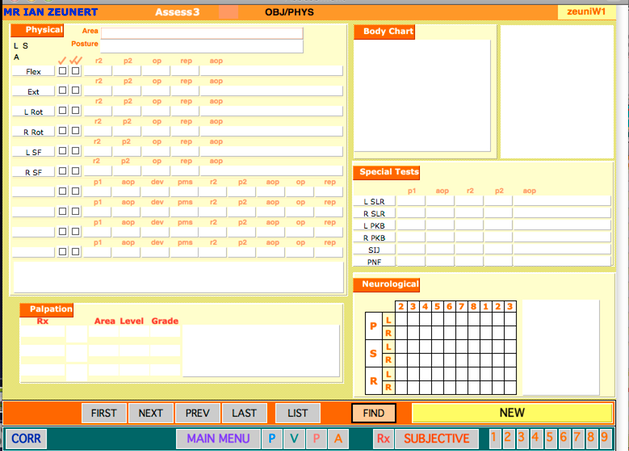Create a NEW record
Viewport: 629px width, 451px height.
coord(512,413)
